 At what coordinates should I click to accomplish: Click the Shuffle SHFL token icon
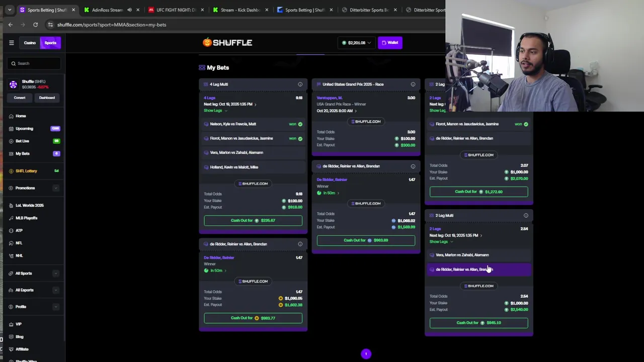(x=13, y=84)
